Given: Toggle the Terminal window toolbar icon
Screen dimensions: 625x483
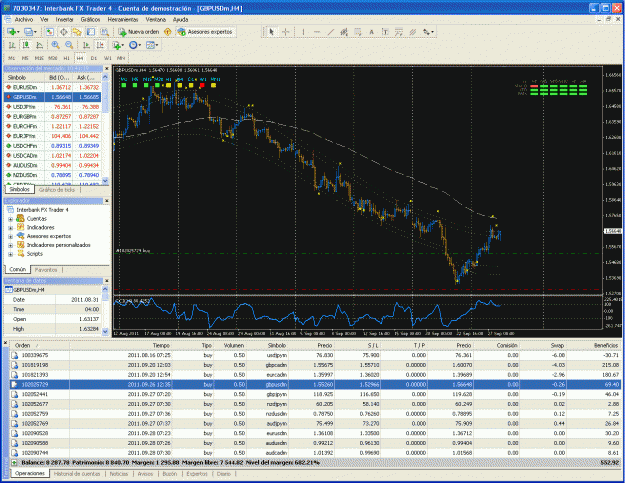Looking at the screenshot, I should [91, 32].
